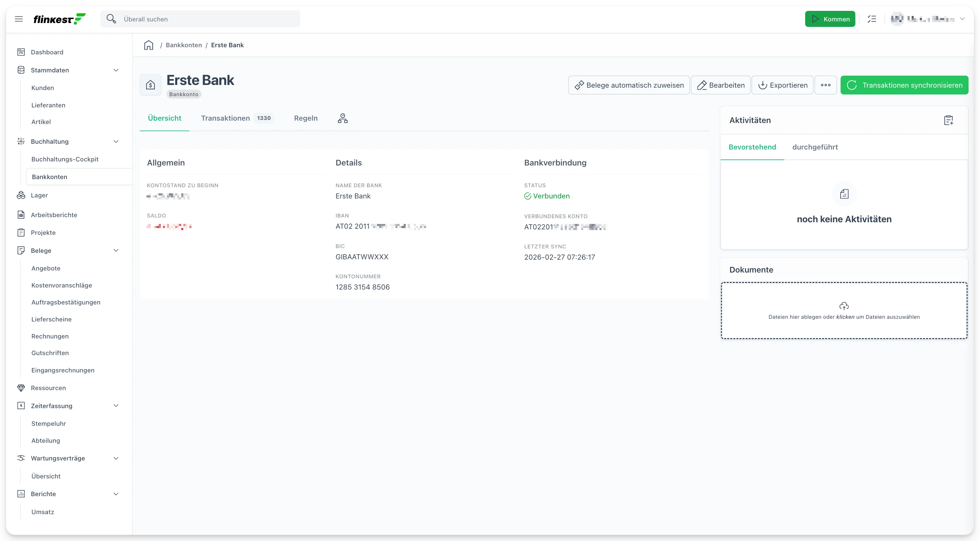Click the Zeiterfassung clock icon

pos(21,406)
